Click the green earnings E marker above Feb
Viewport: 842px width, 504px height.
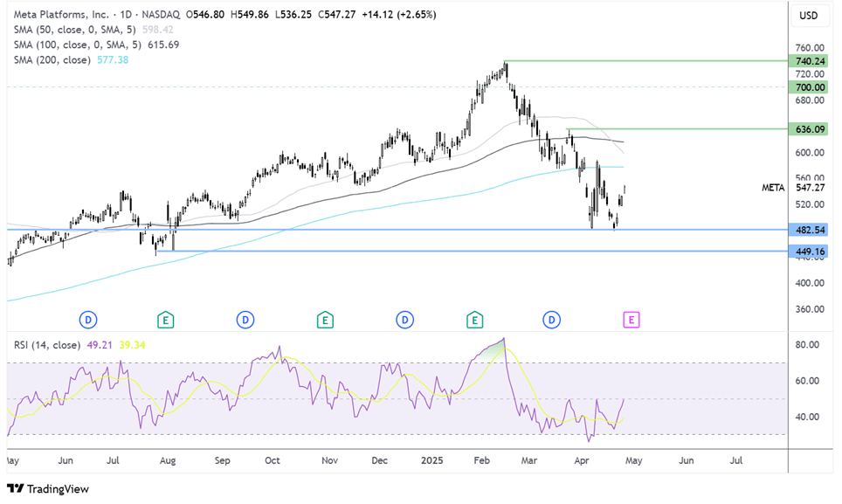point(474,321)
